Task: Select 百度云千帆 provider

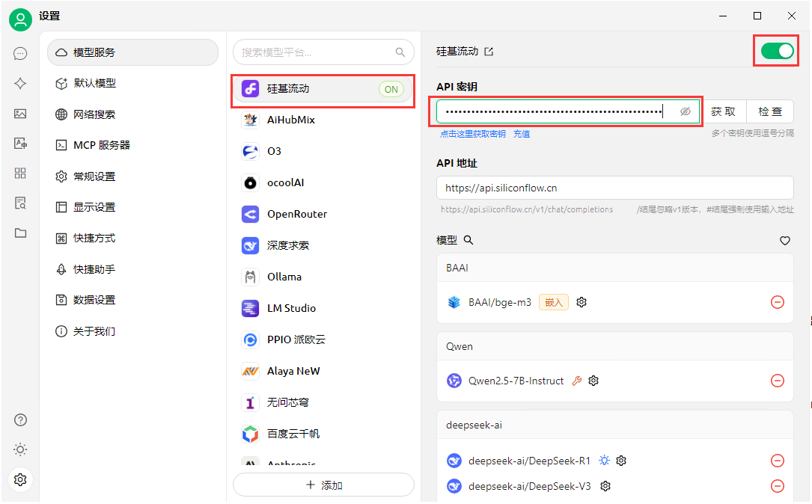Action: click(323, 434)
